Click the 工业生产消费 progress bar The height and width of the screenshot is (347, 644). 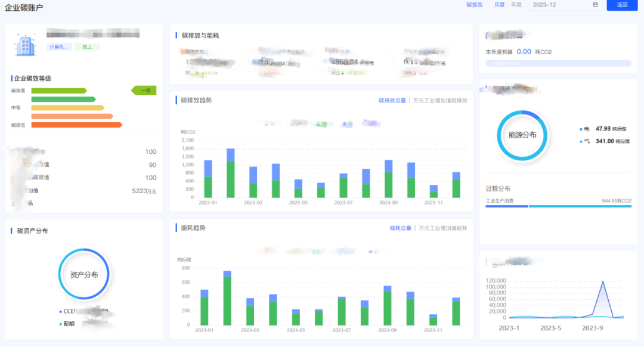559,206
